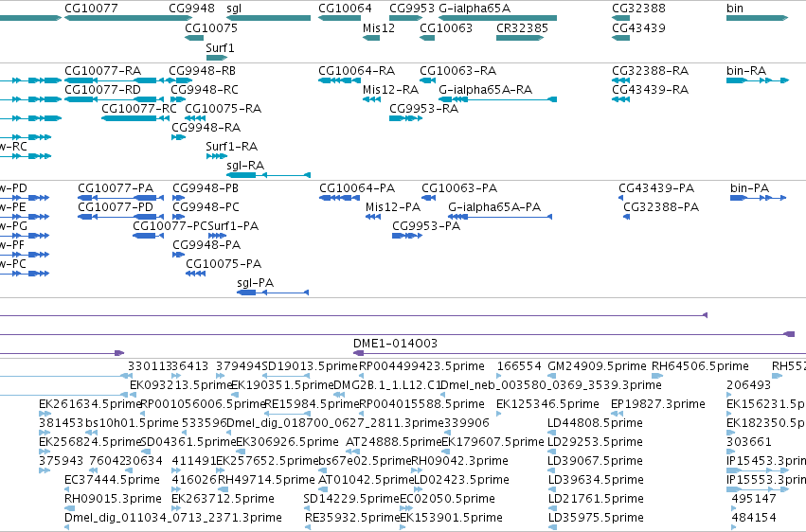Image resolution: width=806 pixels, height=532 pixels.
Task: Click the CG10077-PA protein label
Action: coord(116,188)
